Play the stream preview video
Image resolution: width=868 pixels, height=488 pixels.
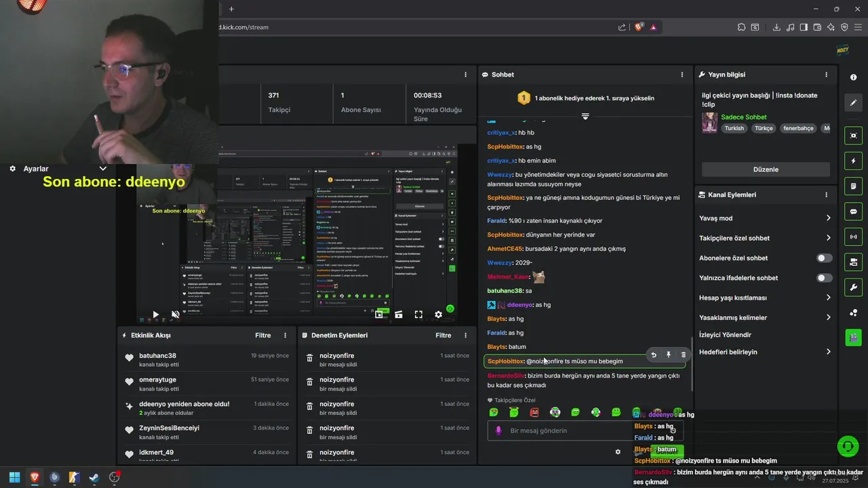click(155, 314)
